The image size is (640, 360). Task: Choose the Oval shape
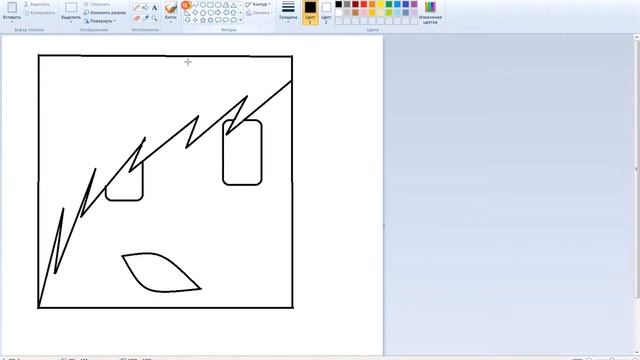tap(203, 4)
